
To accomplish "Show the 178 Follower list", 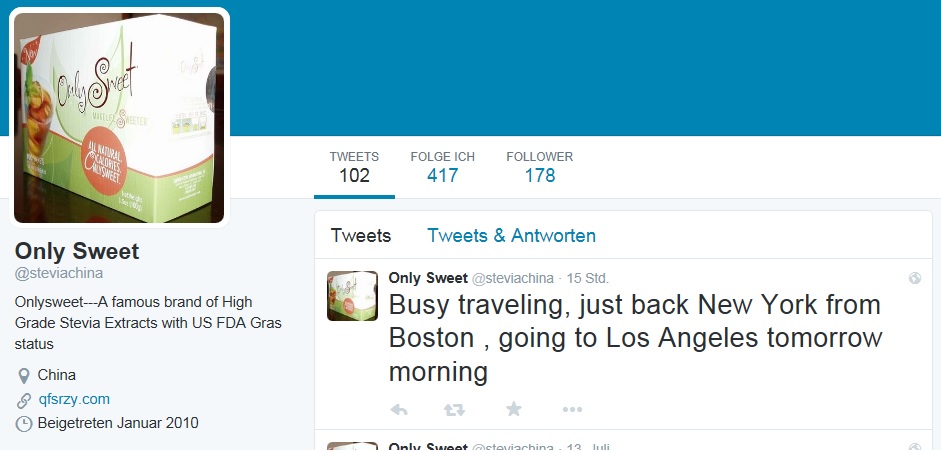I will (539, 168).
